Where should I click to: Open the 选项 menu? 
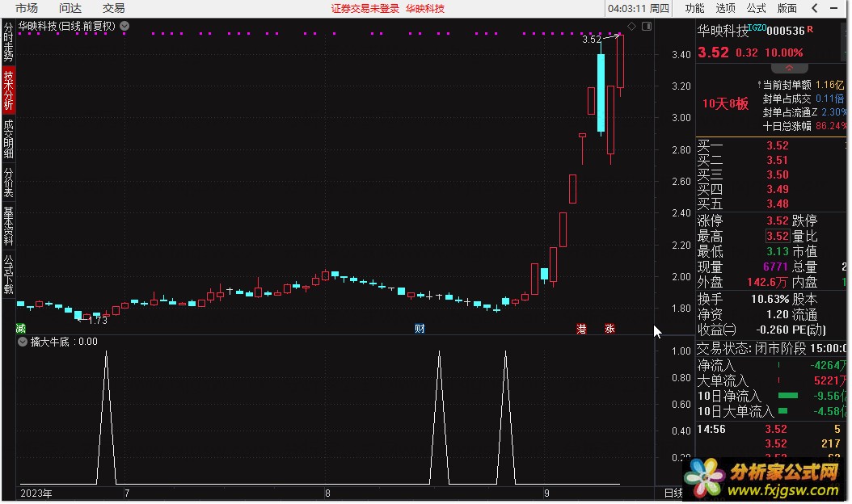click(x=725, y=8)
